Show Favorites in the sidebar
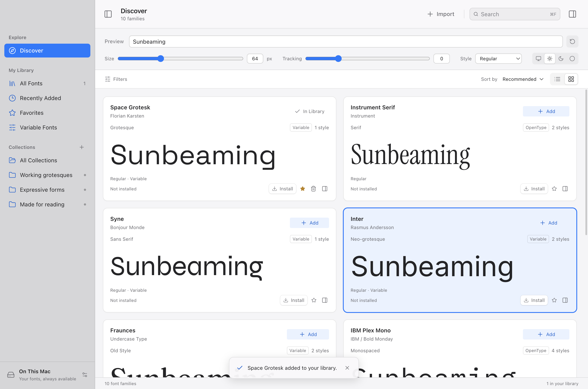The width and height of the screenshot is (588, 389). point(47,113)
